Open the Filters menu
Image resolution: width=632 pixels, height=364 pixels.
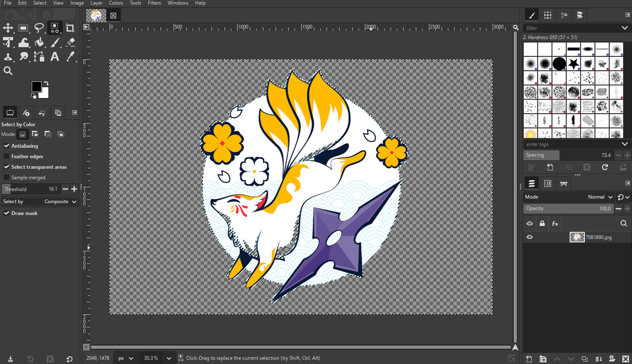pos(154,3)
